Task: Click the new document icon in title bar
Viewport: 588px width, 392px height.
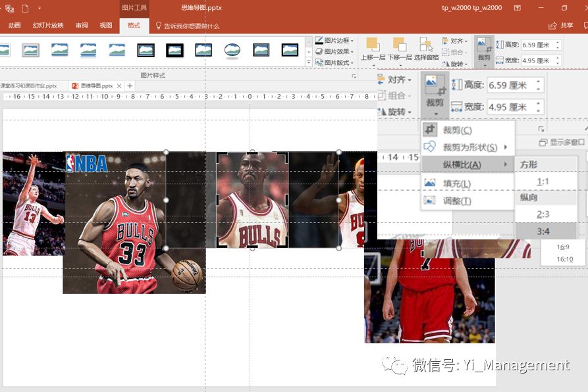Action: coord(25,9)
